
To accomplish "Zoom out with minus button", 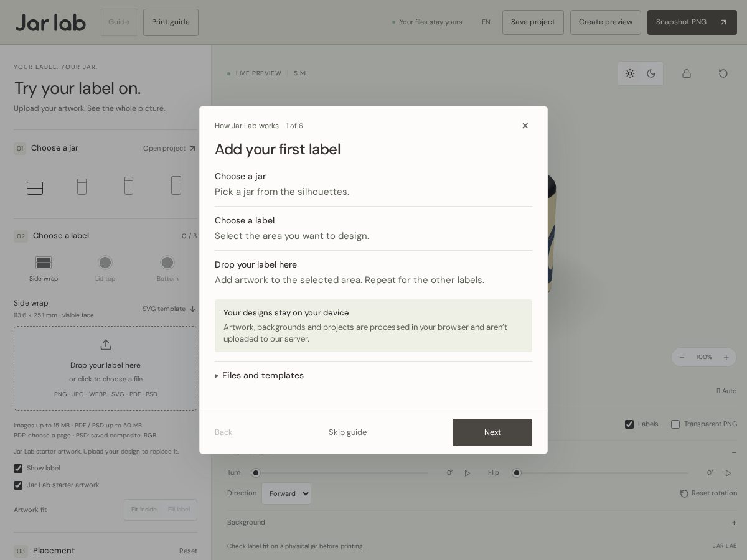I will [x=682, y=357].
